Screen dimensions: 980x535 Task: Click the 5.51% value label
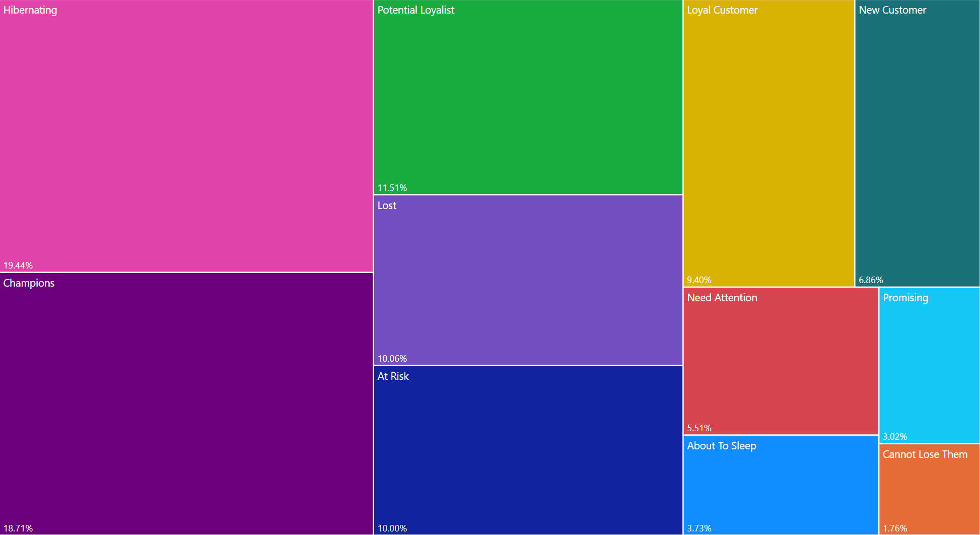[699, 428]
